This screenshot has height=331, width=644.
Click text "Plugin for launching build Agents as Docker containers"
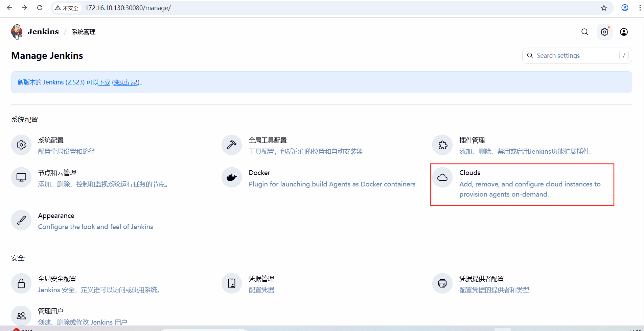pyautogui.click(x=332, y=184)
